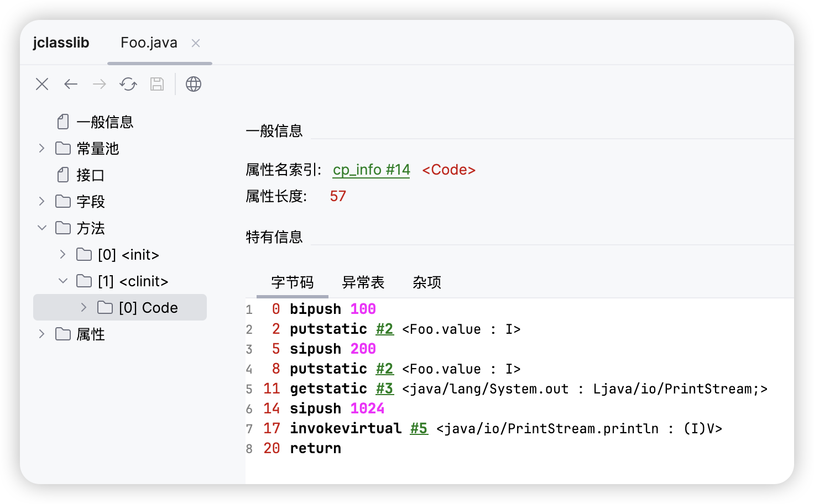
Task: Expand the [0] <init> method
Action: click(x=62, y=254)
